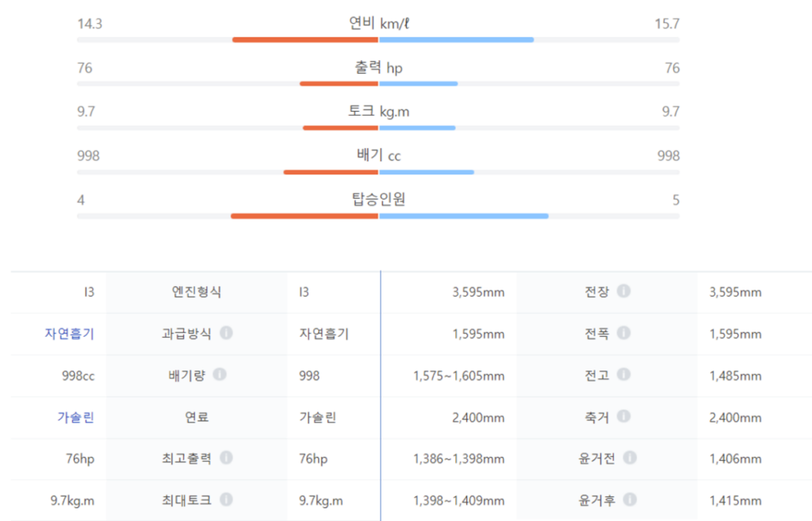Viewport: 812px width, 521px height.
Task: Click the info icon beside 최고출력
Action: (226, 458)
